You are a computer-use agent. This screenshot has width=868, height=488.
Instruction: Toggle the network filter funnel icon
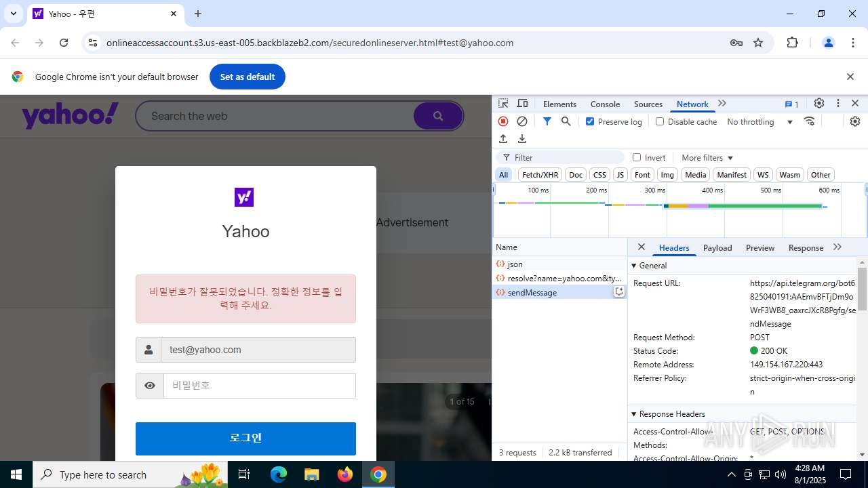(547, 121)
